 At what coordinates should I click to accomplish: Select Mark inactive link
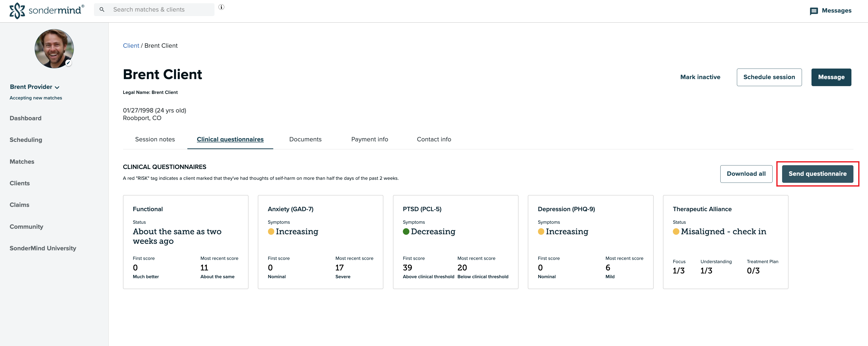(700, 77)
